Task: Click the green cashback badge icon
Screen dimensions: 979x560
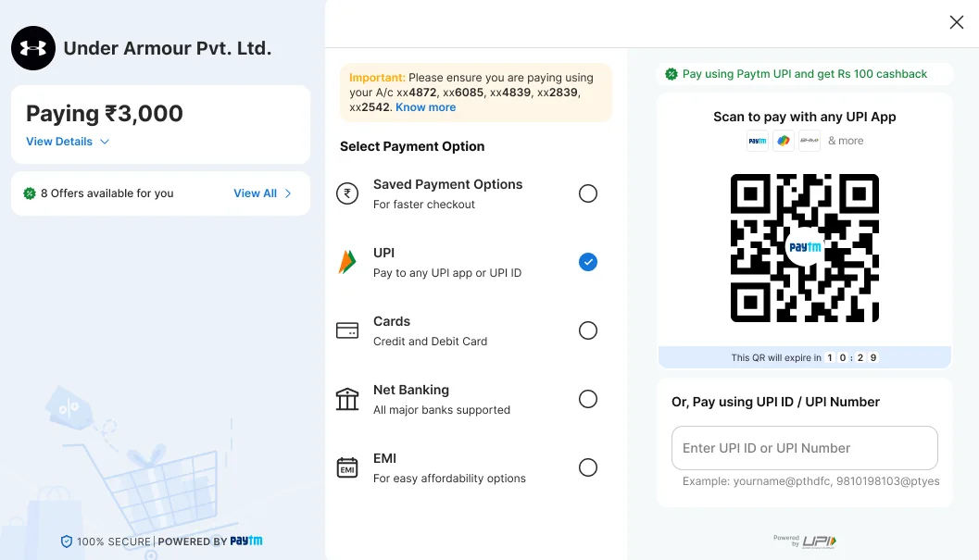Action: click(671, 74)
